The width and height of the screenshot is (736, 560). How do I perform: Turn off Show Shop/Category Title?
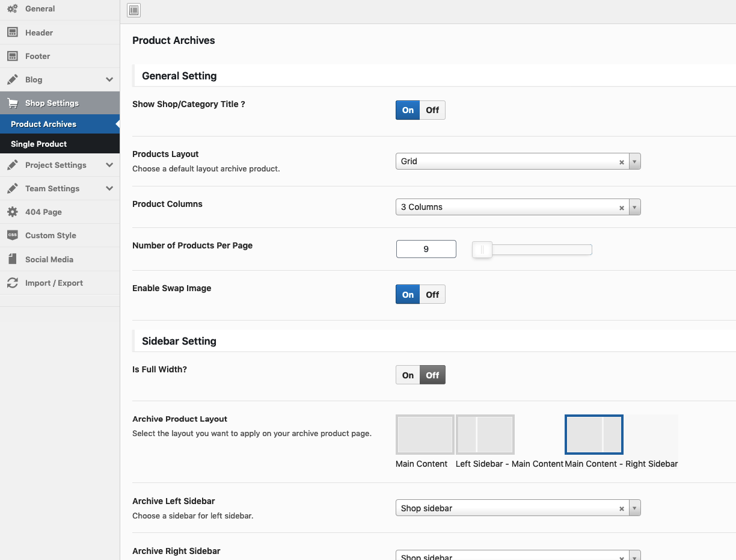point(432,110)
